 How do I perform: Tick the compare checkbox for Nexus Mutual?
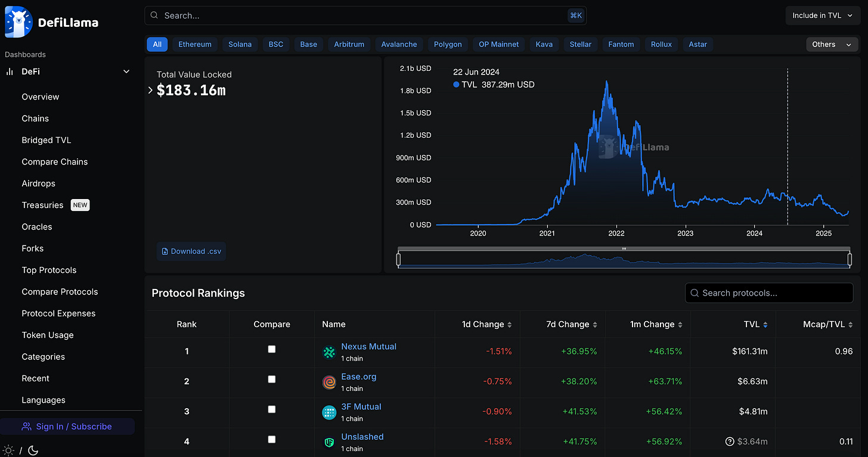click(272, 349)
